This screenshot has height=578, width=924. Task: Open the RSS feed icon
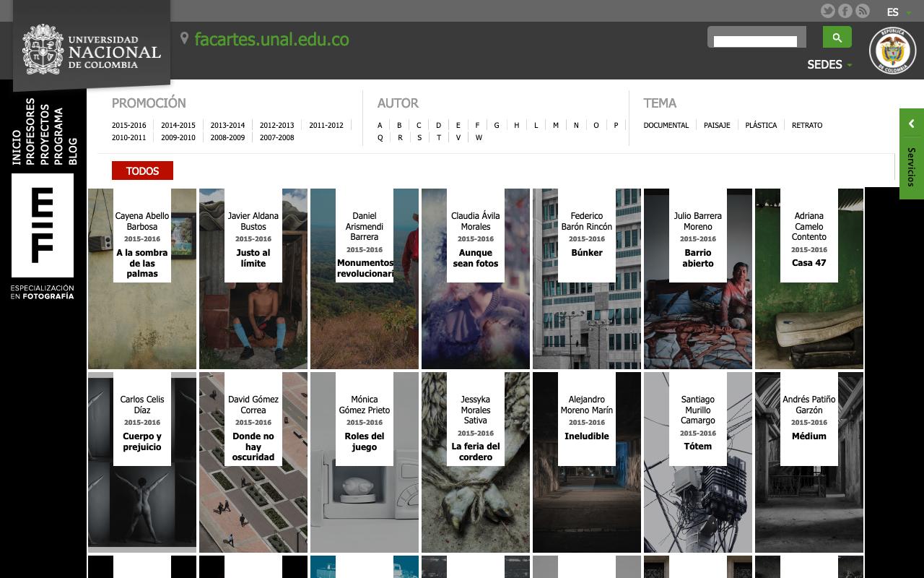[x=863, y=11]
